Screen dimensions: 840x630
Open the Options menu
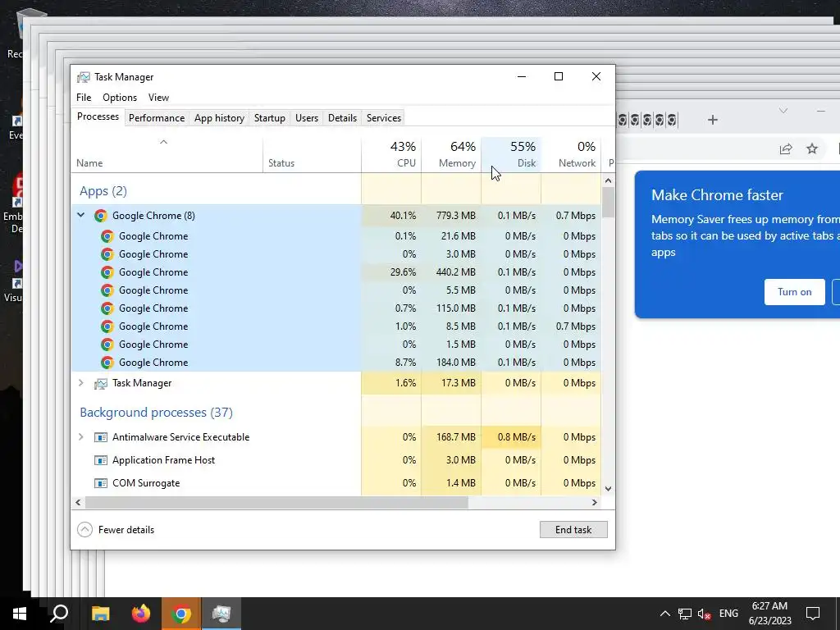120,98
